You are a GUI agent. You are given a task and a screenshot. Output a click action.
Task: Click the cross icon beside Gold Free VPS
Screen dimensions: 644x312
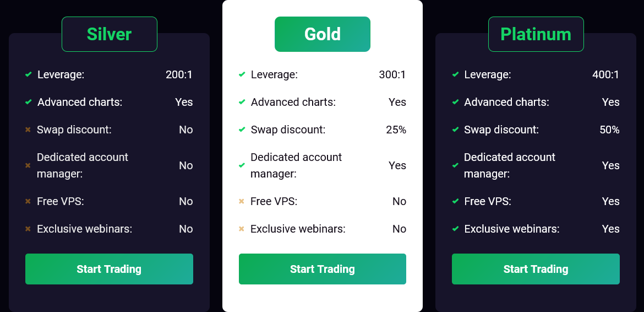pos(242,201)
